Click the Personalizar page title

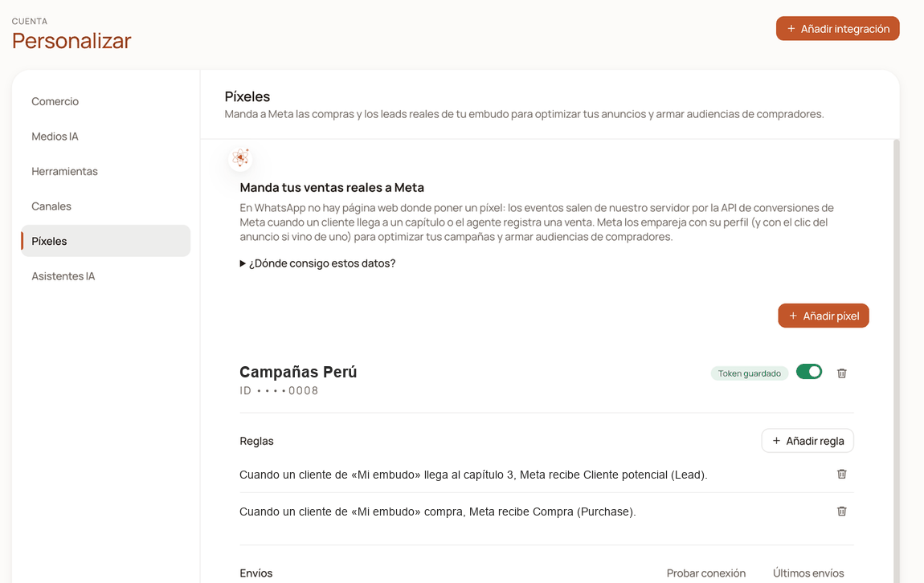tap(72, 41)
